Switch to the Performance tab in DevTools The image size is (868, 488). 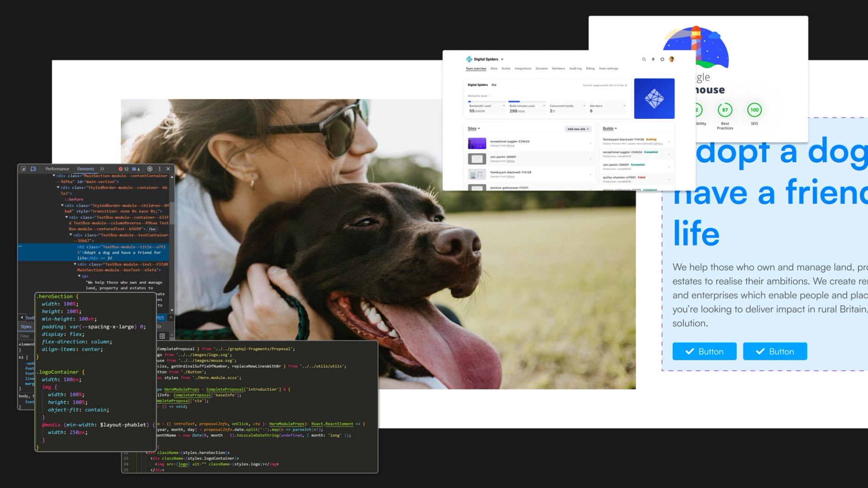[57, 169]
